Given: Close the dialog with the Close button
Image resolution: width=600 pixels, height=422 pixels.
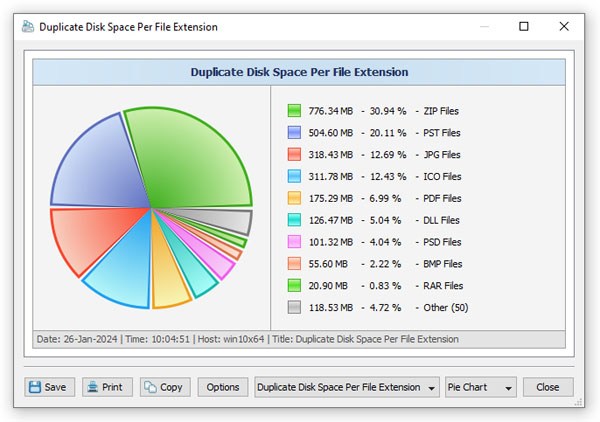Looking at the screenshot, I should pyautogui.click(x=548, y=387).
